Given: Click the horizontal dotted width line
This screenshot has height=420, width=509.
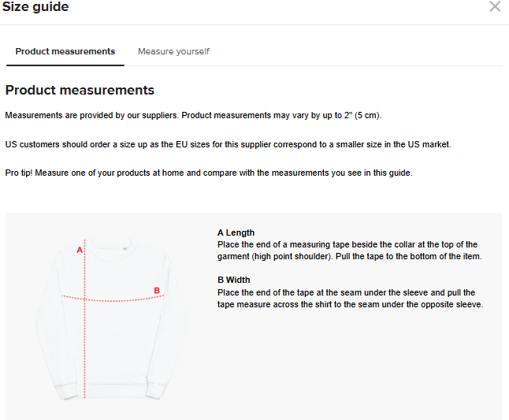Looking at the screenshot, I should 118,299.
